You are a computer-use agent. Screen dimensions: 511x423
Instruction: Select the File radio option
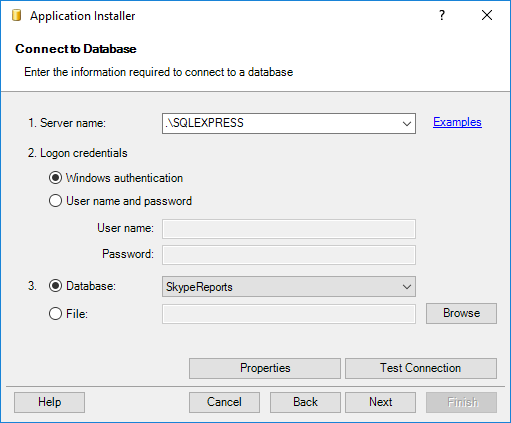[55, 313]
